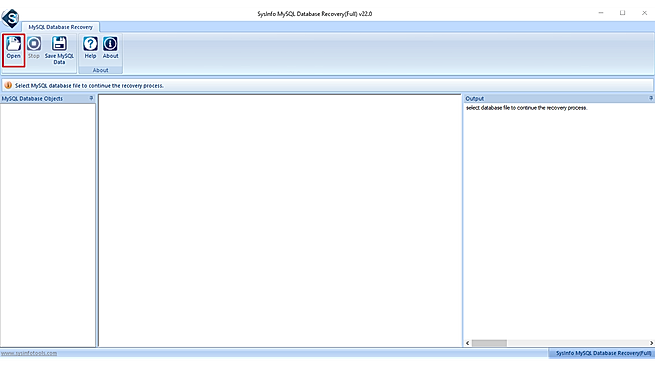Click the Output panel horizontal scrollbar thumb
The image size is (655, 368).
point(489,343)
